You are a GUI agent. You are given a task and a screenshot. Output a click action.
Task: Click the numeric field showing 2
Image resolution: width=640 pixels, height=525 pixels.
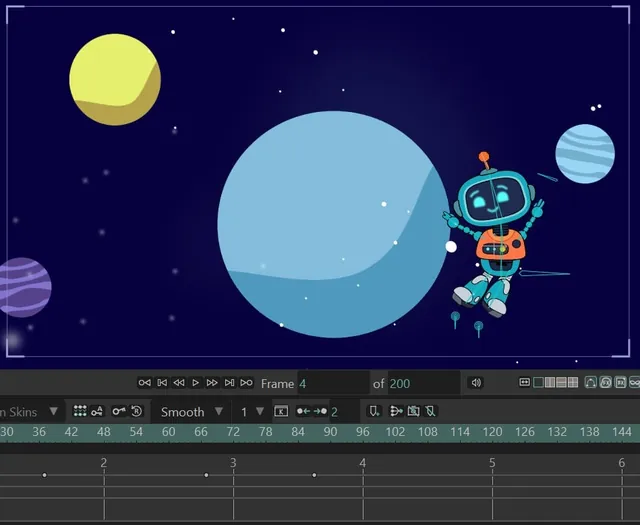(343, 412)
